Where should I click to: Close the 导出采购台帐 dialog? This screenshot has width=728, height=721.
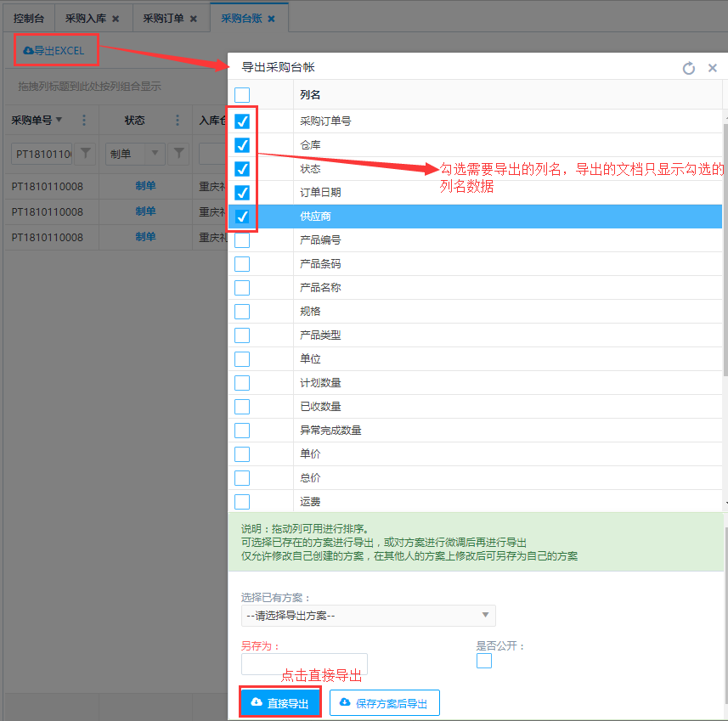713,68
